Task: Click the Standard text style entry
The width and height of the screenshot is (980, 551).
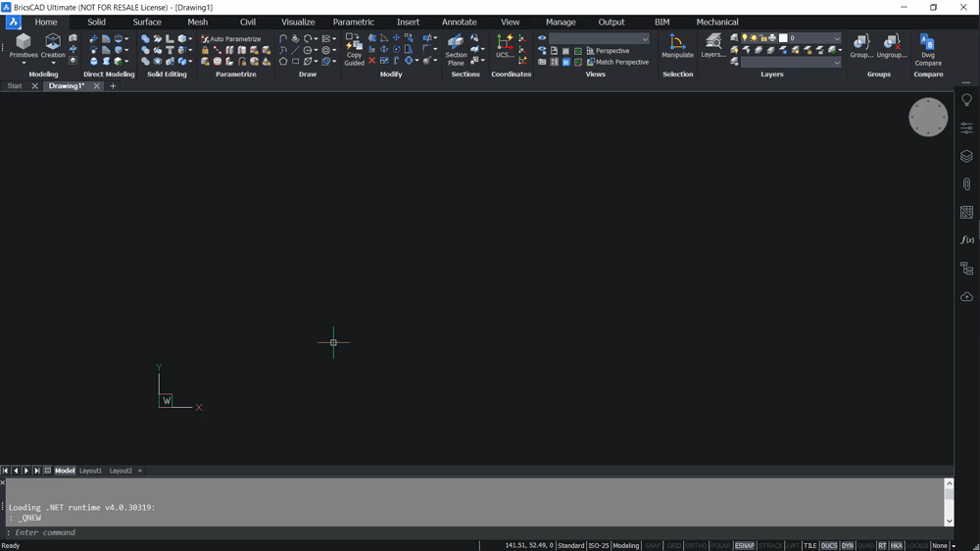Action: 570,545
